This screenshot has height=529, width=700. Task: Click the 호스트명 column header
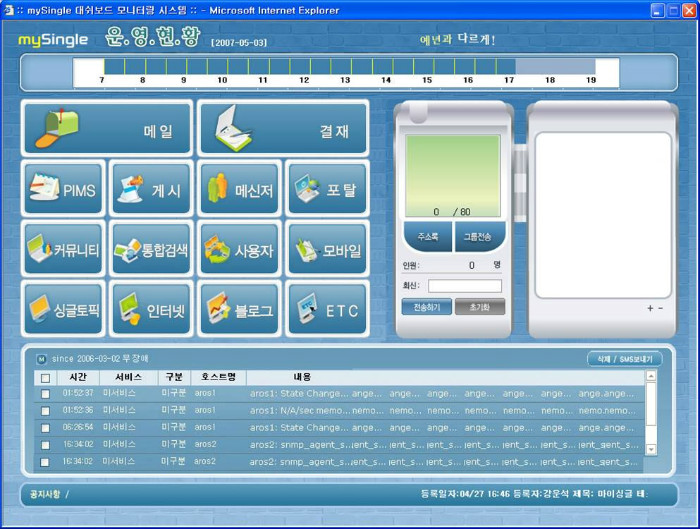pyautogui.click(x=218, y=377)
